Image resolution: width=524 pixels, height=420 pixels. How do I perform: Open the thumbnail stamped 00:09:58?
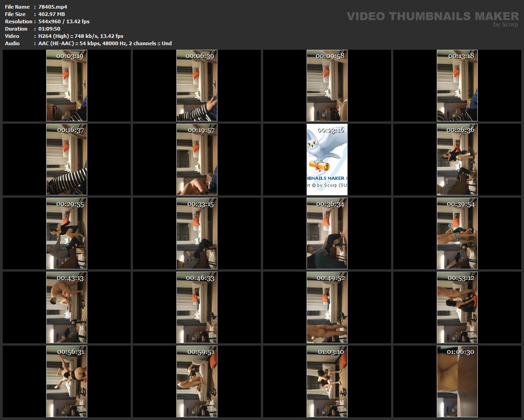click(x=327, y=85)
